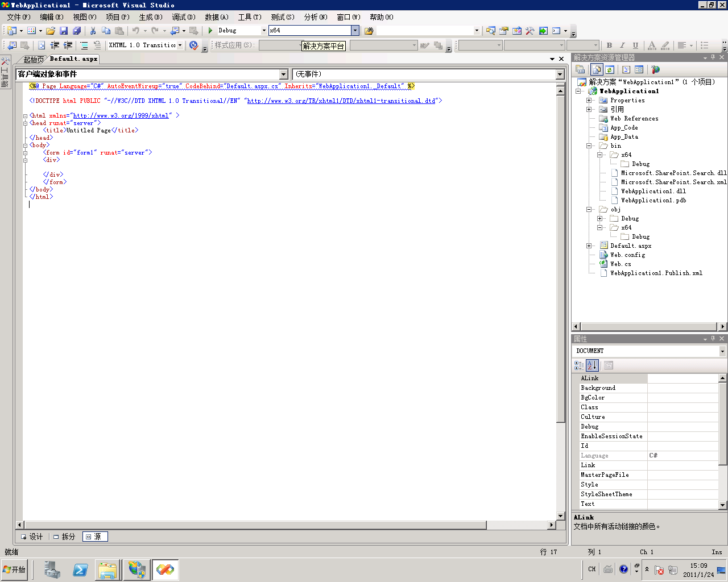The height and width of the screenshot is (582, 728).
Task: Switch to 源 view
Action: click(x=95, y=537)
